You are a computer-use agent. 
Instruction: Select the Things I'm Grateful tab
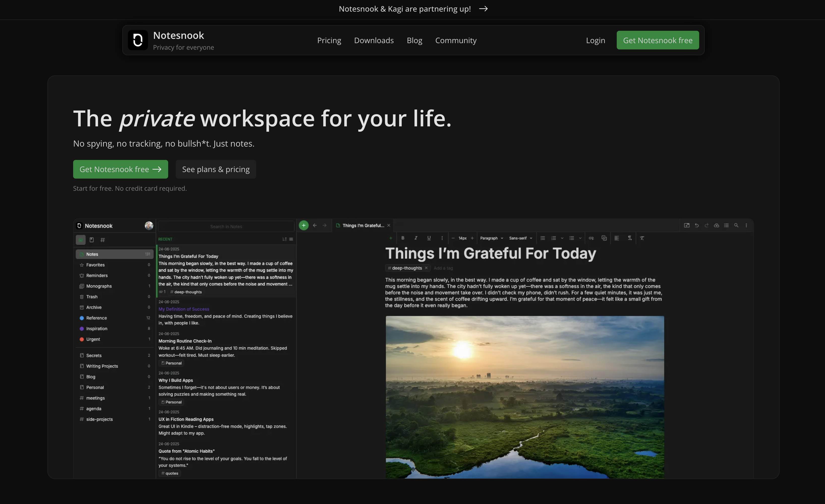click(x=363, y=225)
